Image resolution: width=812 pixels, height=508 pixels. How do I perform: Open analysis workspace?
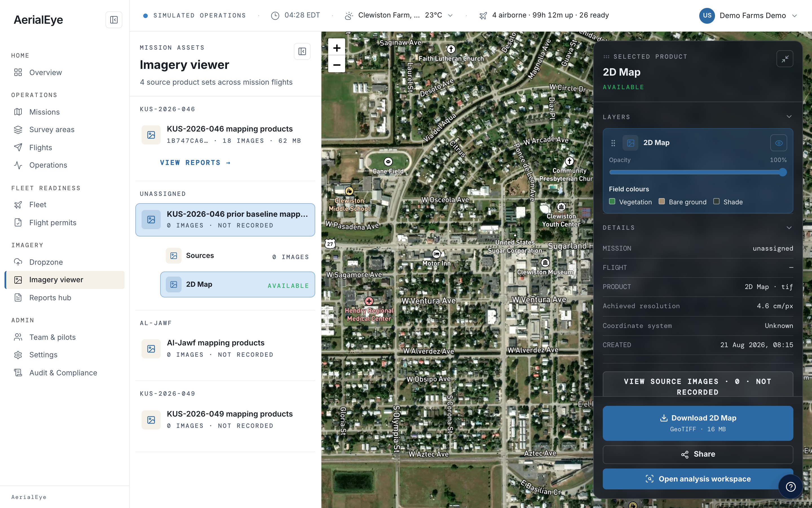(x=698, y=479)
